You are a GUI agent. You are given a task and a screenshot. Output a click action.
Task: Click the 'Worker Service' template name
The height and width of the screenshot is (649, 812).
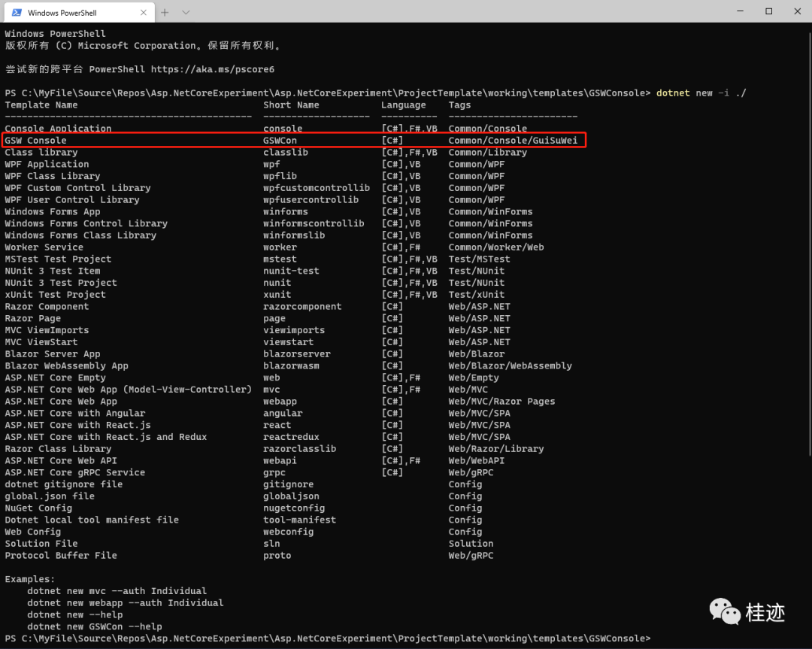pyautogui.click(x=44, y=247)
